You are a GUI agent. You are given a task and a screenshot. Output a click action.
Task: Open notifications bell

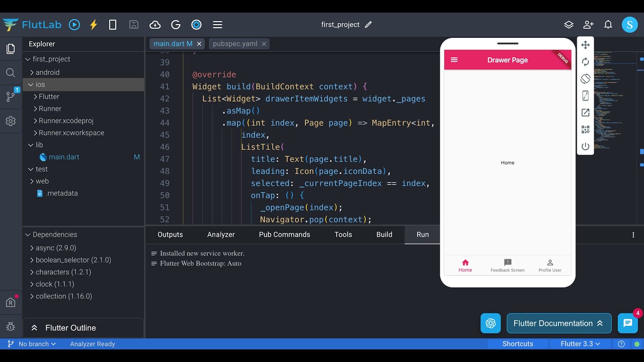[x=608, y=25]
